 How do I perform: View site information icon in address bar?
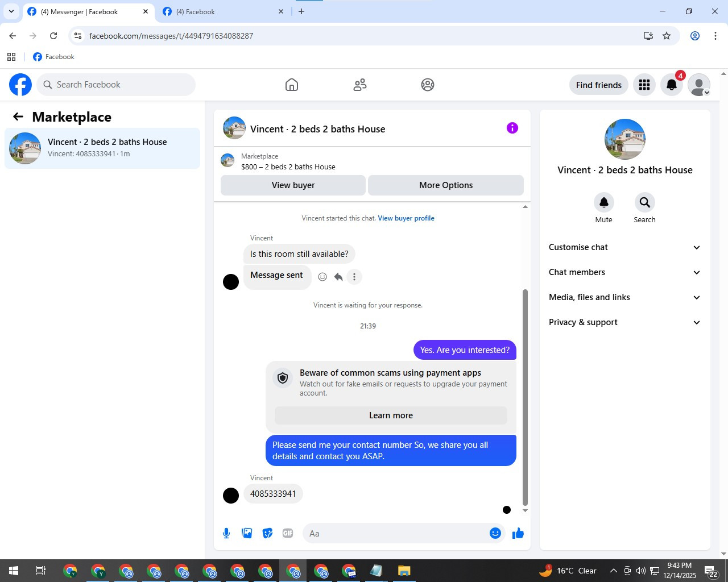click(78, 36)
